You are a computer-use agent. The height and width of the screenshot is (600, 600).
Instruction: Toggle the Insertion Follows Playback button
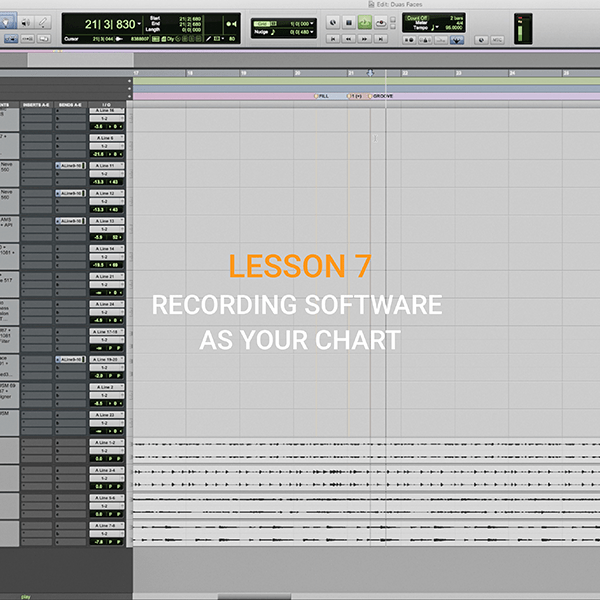point(44,39)
